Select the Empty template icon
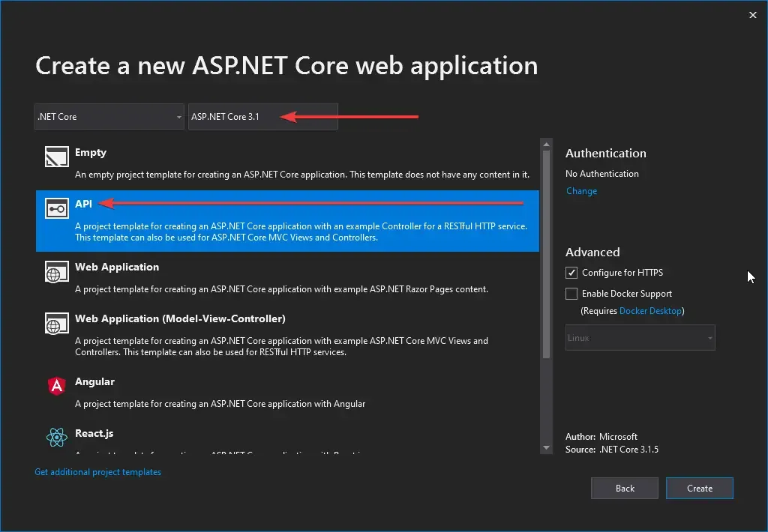Screen dimensions: 768x532 pyautogui.click(x=55, y=157)
